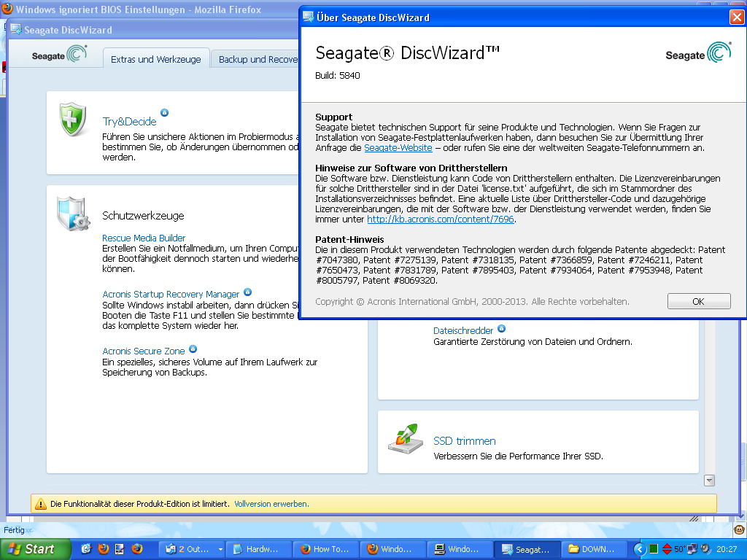Click the SSD trimmen rocket drive icon
This screenshot has width=747, height=560.
[406, 438]
